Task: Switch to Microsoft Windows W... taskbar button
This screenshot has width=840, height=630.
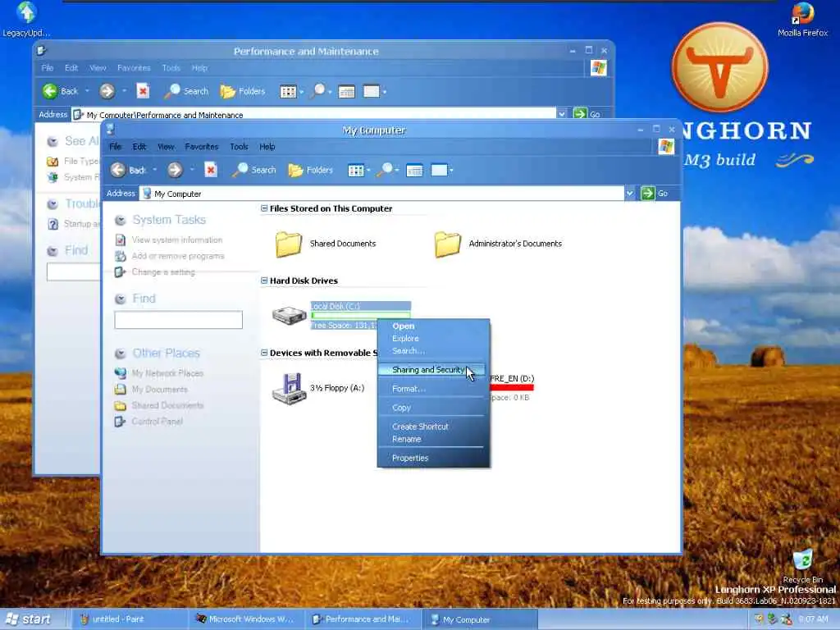Action: (x=246, y=619)
